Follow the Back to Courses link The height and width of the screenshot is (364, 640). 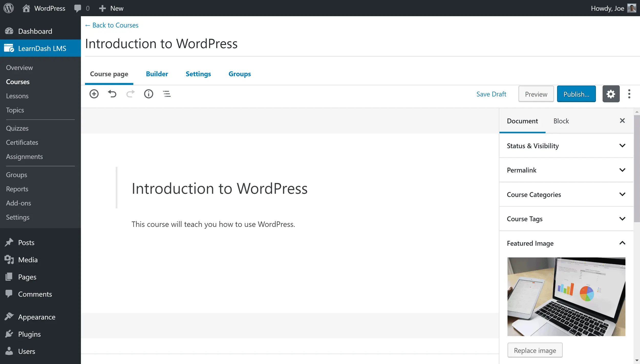tap(112, 25)
